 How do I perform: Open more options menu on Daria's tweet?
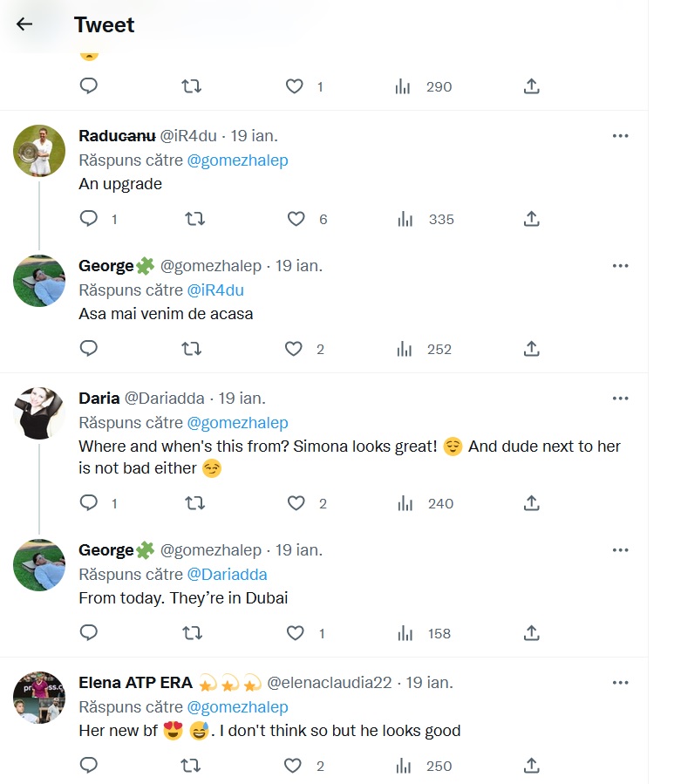coord(620,399)
